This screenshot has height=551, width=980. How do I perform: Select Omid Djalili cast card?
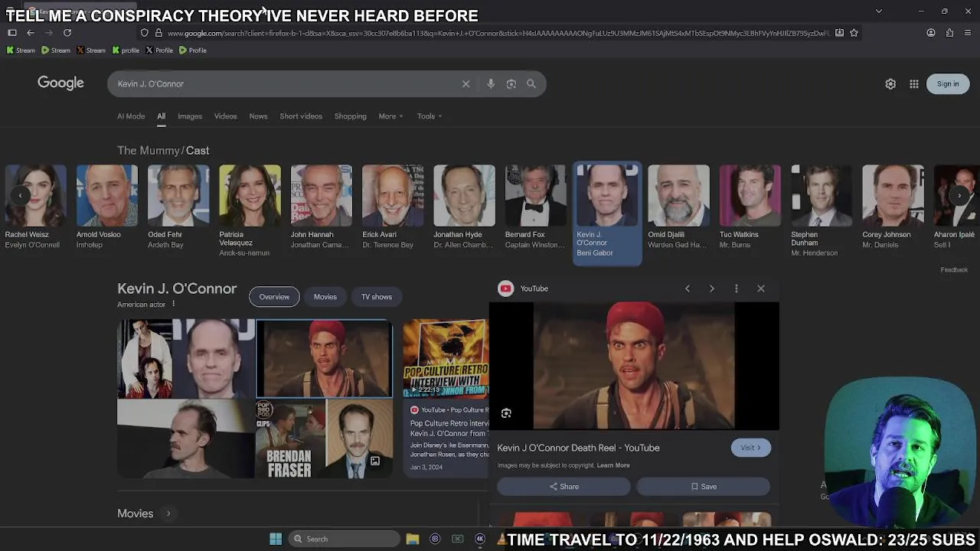tap(678, 207)
